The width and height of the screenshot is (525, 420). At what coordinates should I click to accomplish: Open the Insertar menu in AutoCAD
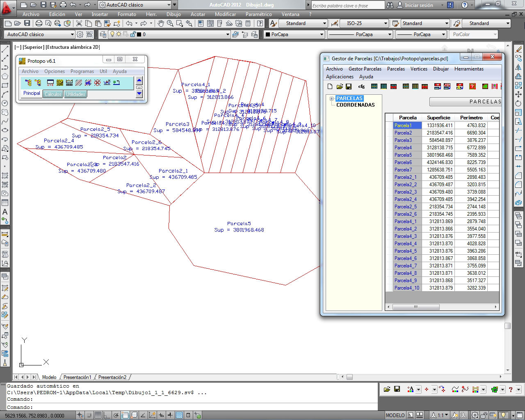(100, 14)
